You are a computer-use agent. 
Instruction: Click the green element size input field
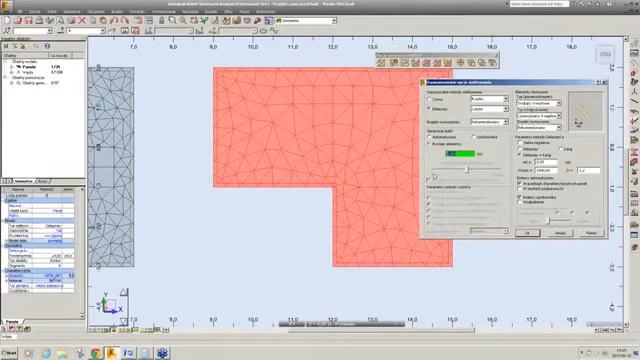click(460, 153)
